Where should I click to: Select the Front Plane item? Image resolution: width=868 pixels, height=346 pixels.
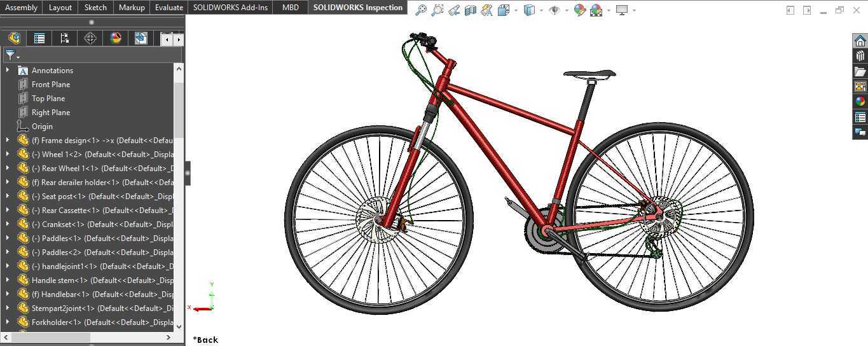tap(51, 85)
